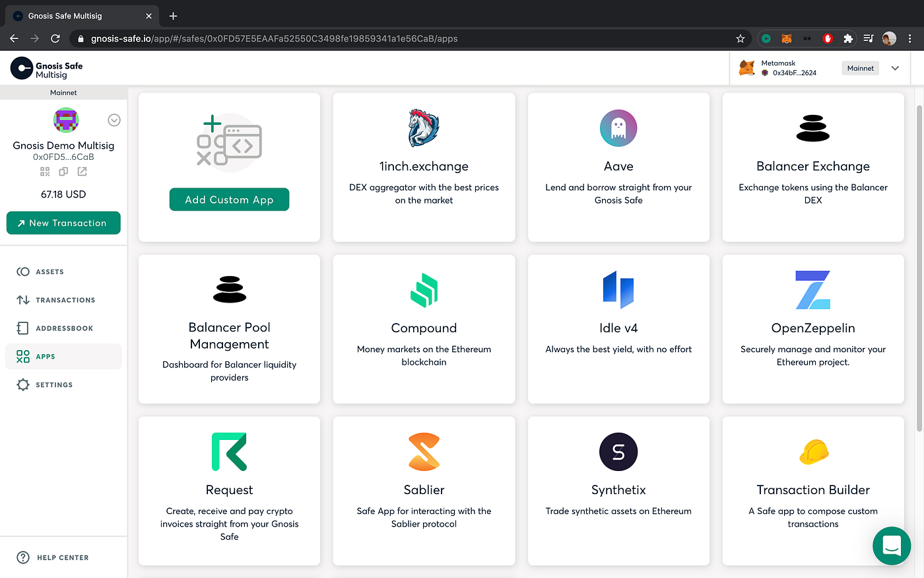
Task: Open Chrome three-dot menu
Action: (x=910, y=38)
